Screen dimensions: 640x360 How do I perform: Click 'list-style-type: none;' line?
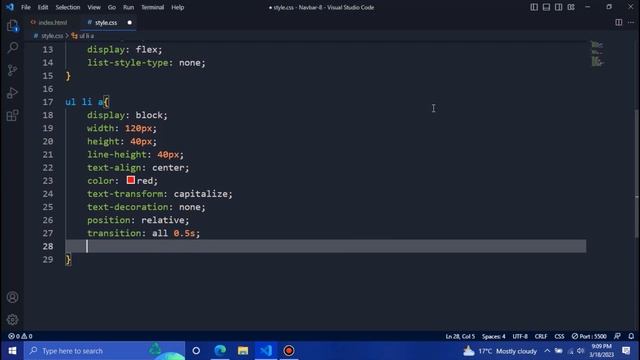(x=146, y=63)
